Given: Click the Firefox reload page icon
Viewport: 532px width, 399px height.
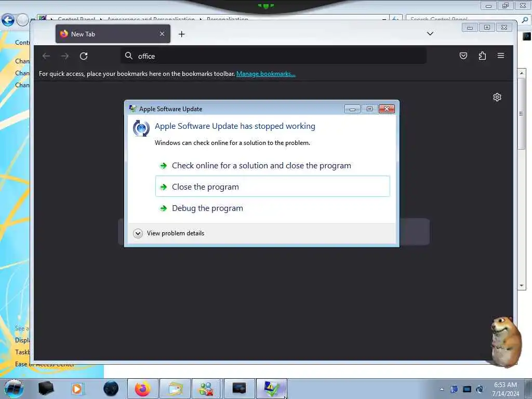Looking at the screenshot, I should (x=84, y=56).
